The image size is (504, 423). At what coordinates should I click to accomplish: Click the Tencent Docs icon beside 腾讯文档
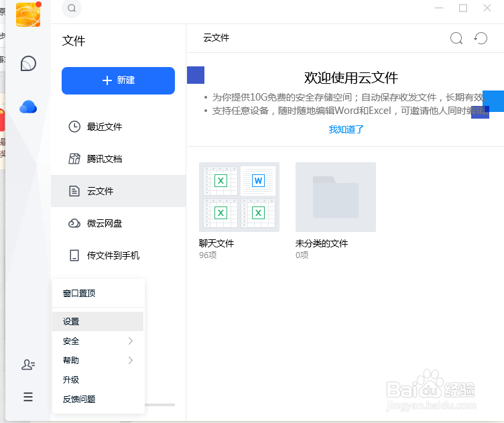[x=74, y=159]
